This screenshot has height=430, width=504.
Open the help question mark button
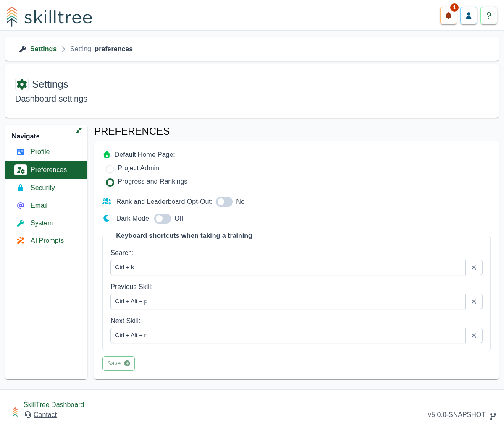pos(489,16)
